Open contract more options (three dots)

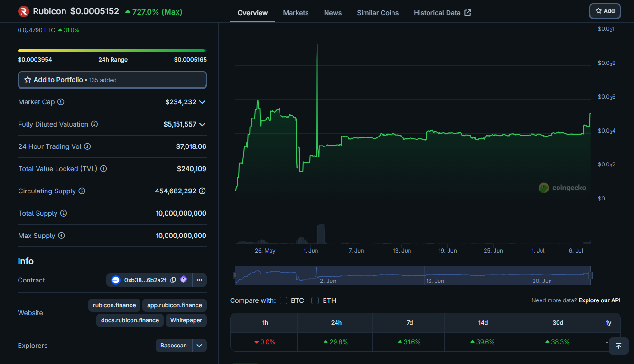click(200, 280)
